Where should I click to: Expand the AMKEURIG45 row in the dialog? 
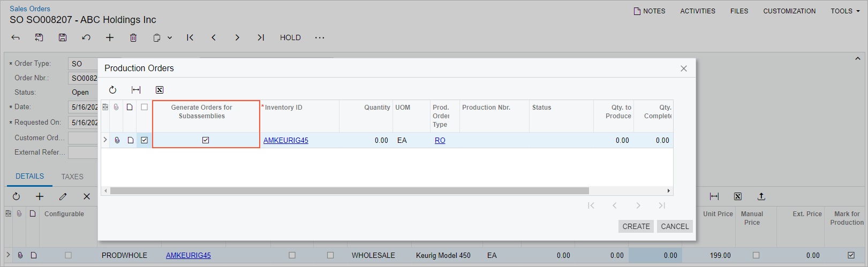point(105,140)
